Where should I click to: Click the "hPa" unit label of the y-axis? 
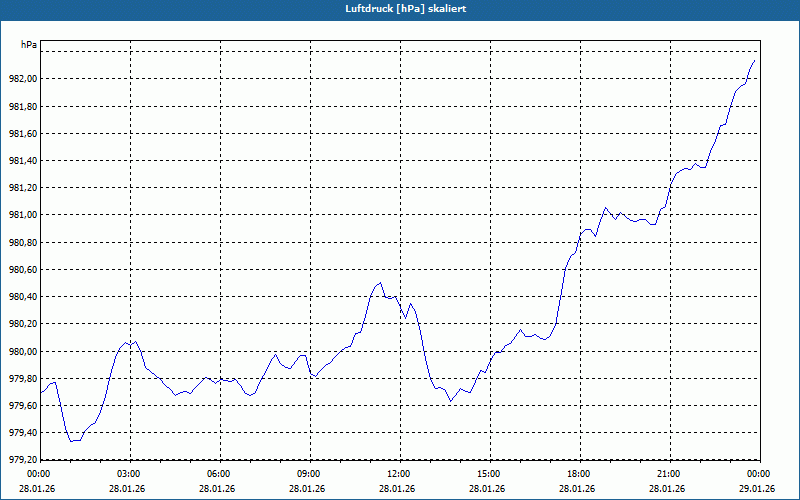click(29, 45)
